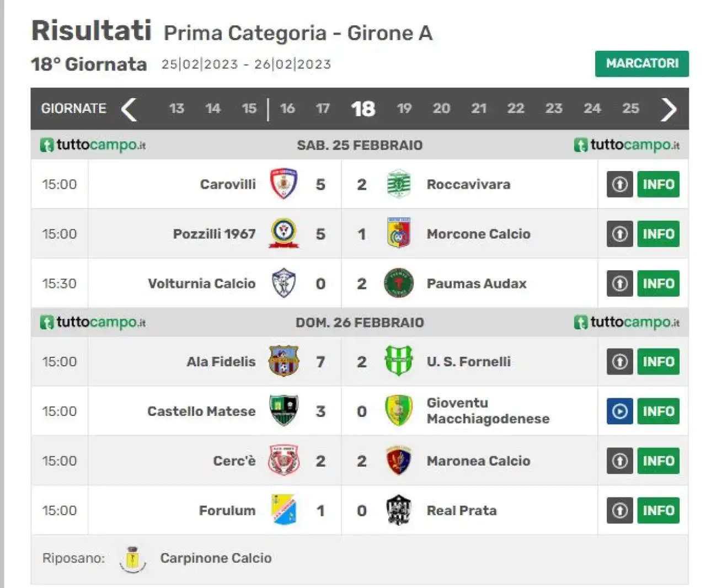This screenshot has width=706, height=588.
Task: Show next giornate with right chevron
Action: coord(668,109)
